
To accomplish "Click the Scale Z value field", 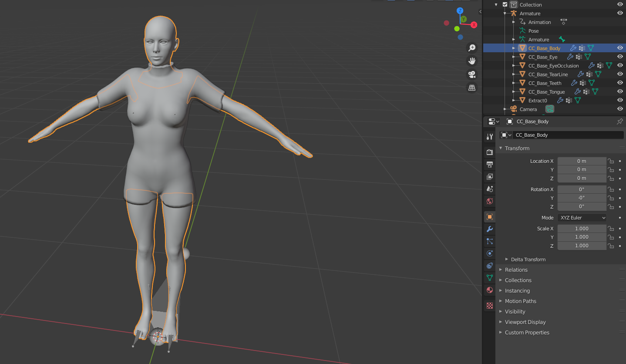I will click(582, 246).
